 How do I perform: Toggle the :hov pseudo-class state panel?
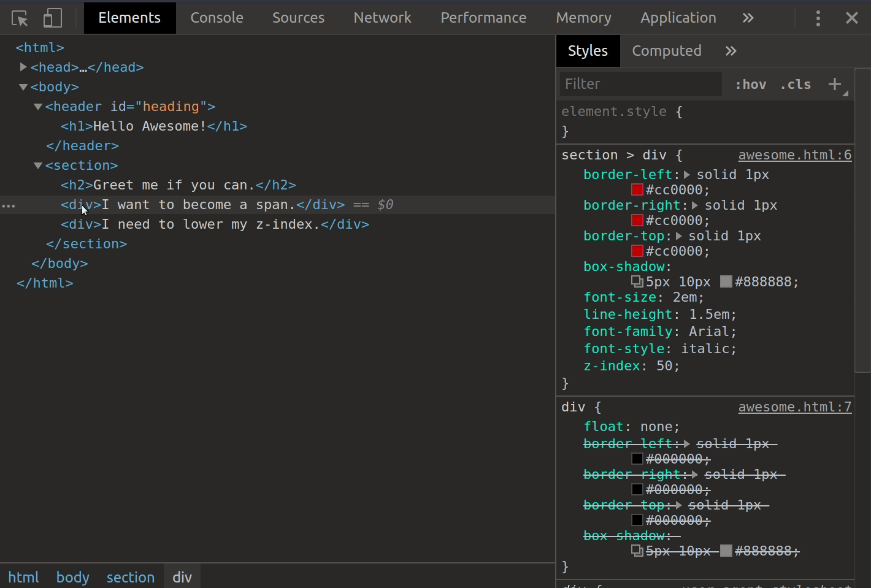click(750, 84)
